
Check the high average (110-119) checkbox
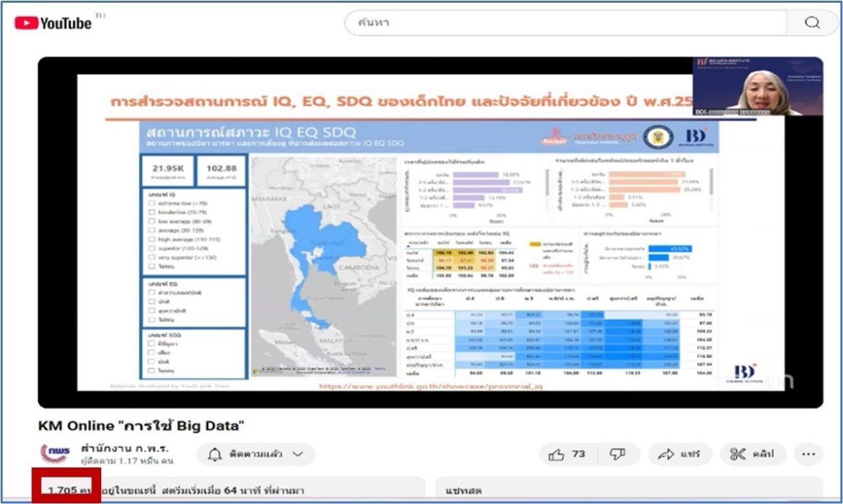point(151,239)
